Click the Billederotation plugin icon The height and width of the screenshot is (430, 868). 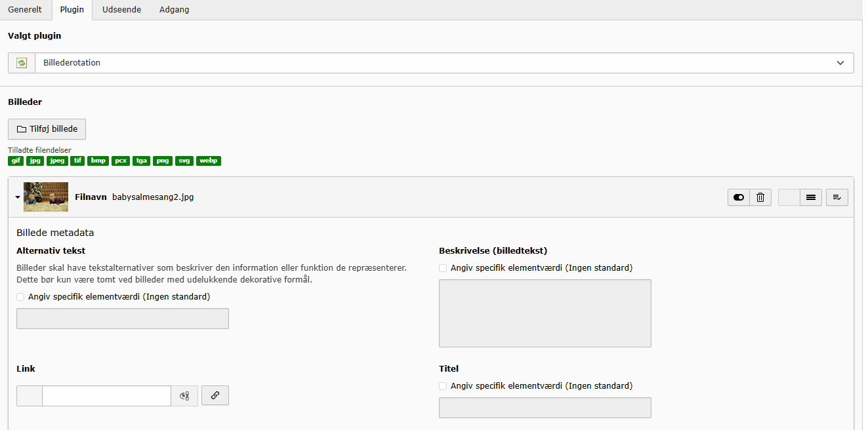[22, 63]
